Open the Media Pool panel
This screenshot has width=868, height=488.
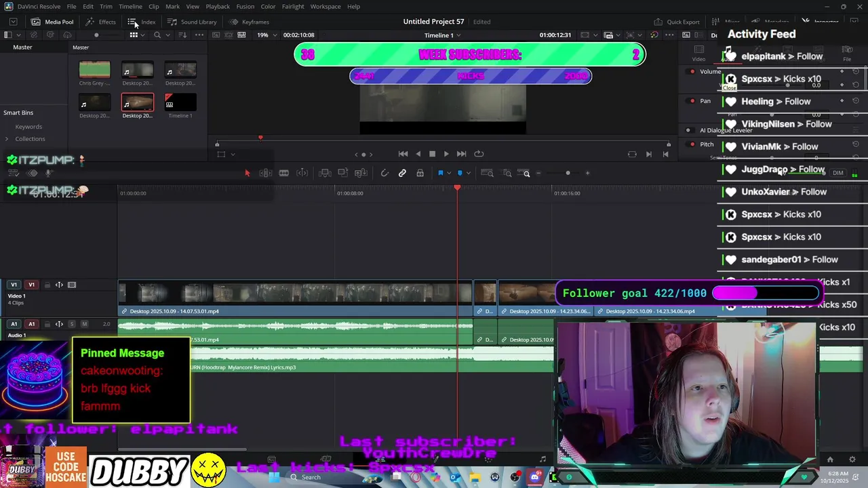tap(52, 22)
